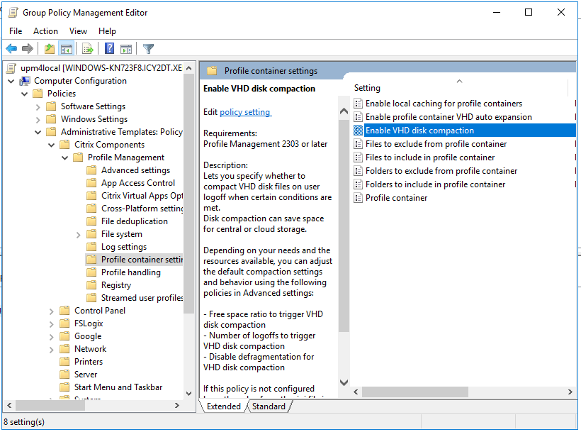
Task: Click the policy setting link
Action: [245, 112]
